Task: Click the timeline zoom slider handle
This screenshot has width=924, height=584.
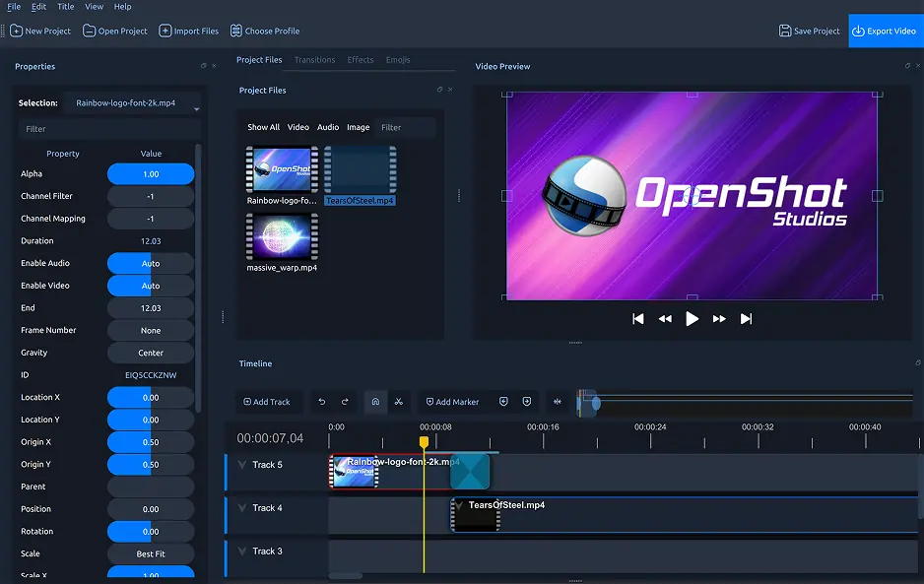Action: 596,404
